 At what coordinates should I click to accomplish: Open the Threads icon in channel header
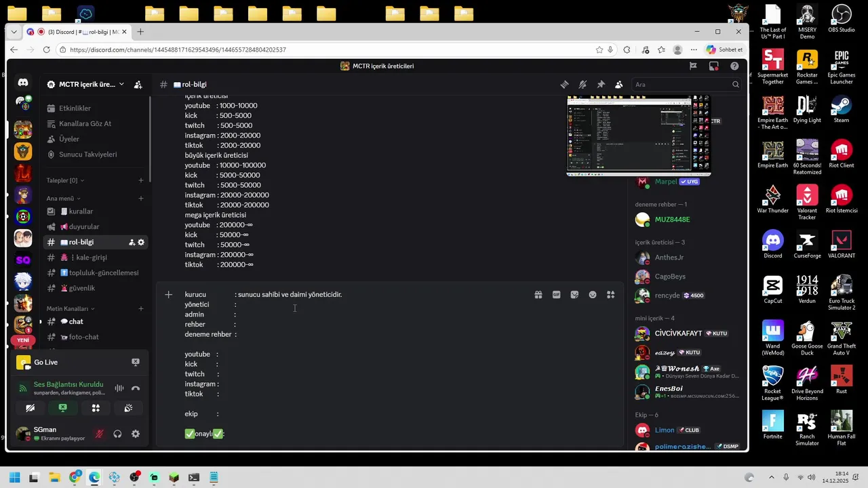point(564,85)
